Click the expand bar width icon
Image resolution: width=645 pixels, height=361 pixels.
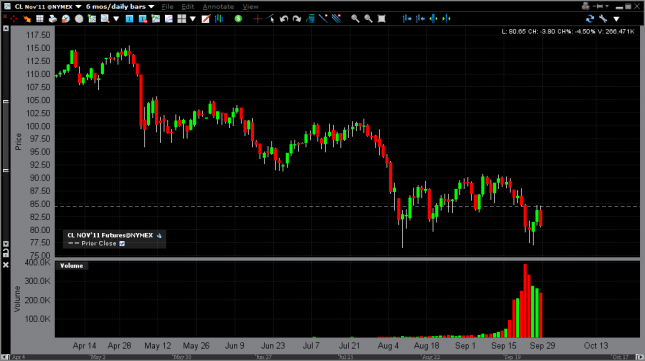tap(433, 19)
